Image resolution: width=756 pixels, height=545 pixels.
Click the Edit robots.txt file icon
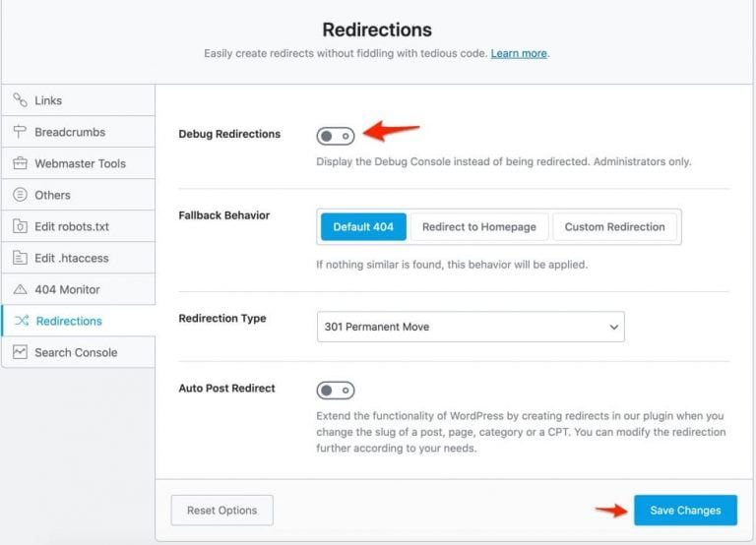[20, 226]
